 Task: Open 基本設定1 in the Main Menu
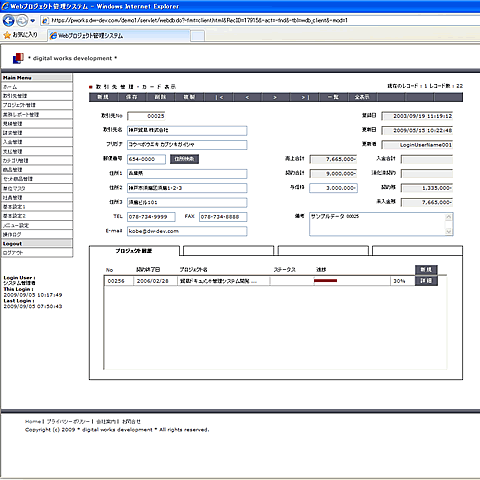[37, 207]
